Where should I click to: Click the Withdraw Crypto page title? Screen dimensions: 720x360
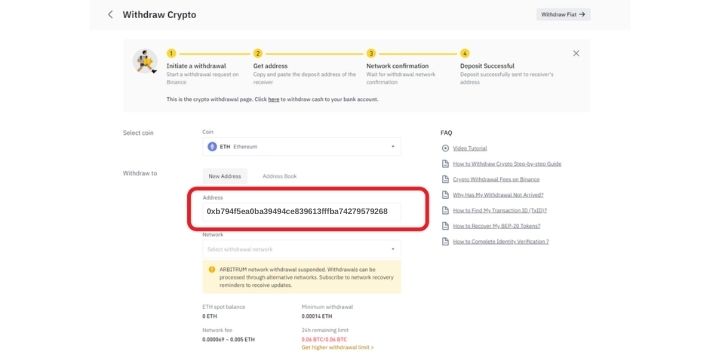[159, 15]
